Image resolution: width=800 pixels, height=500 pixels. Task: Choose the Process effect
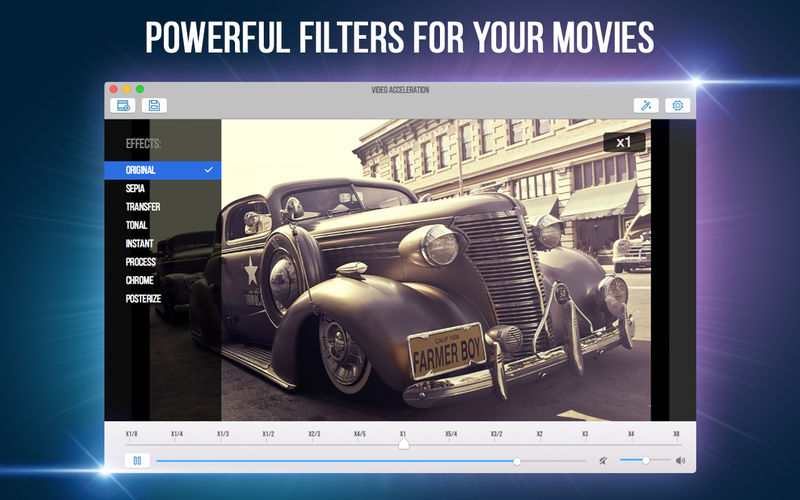click(140, 262)
